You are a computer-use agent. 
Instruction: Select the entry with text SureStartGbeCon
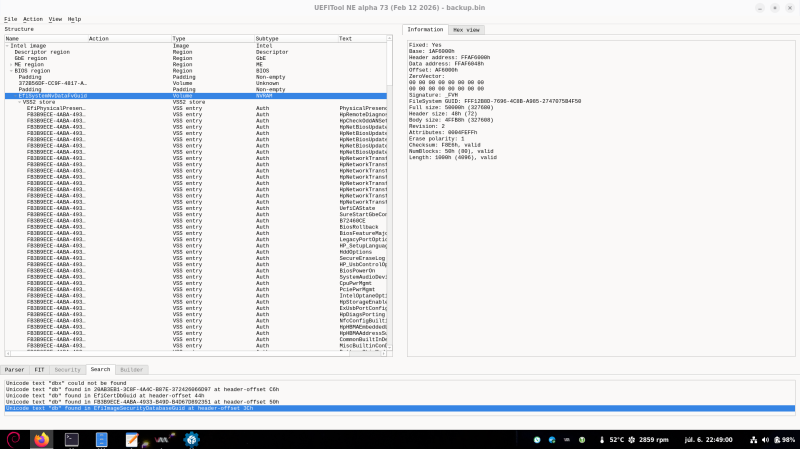[x=195, y=214]
